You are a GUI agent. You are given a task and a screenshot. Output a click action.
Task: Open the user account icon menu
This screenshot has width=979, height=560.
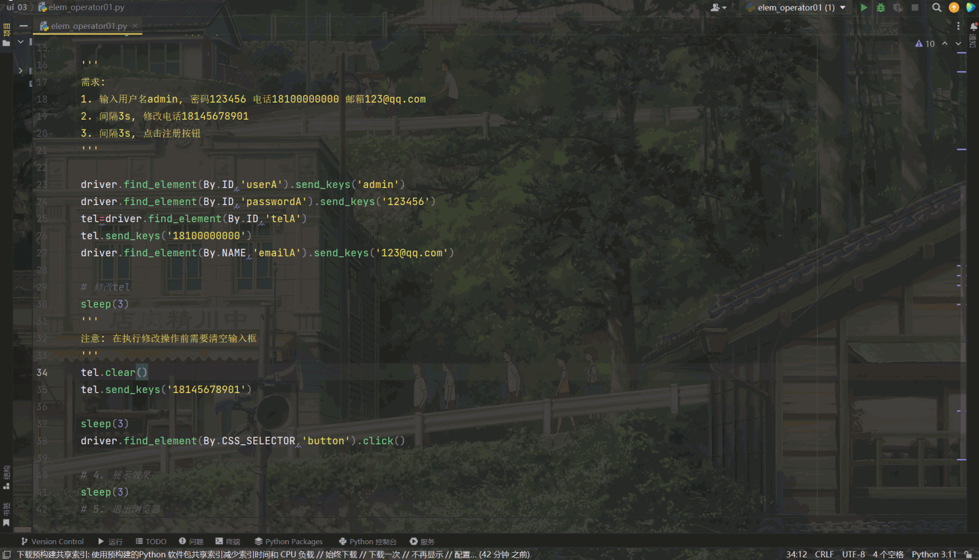(718, 7)
